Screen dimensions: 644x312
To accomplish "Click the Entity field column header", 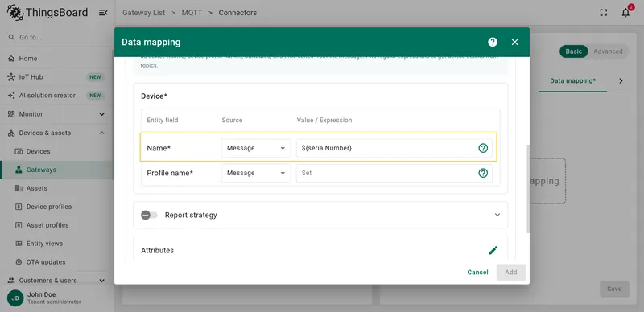I will coord(163,121).
